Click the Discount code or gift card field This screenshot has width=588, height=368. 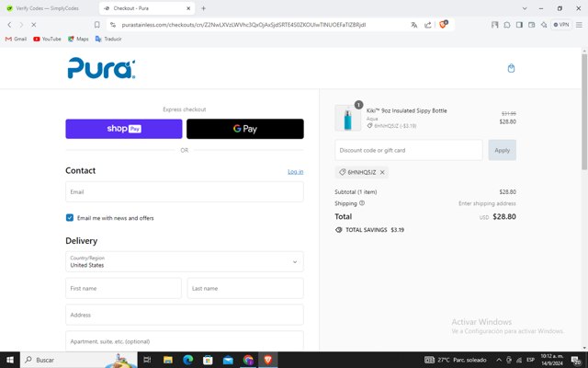409,150
